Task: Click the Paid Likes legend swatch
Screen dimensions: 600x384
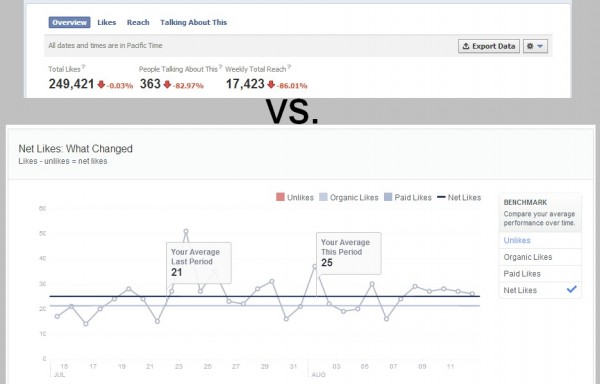Action: [x=388, y=197]
